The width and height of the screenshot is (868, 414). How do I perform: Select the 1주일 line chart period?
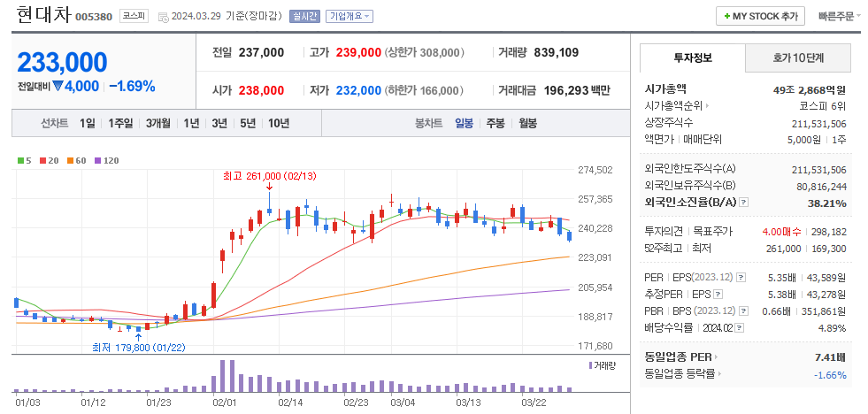coord(120,124)
